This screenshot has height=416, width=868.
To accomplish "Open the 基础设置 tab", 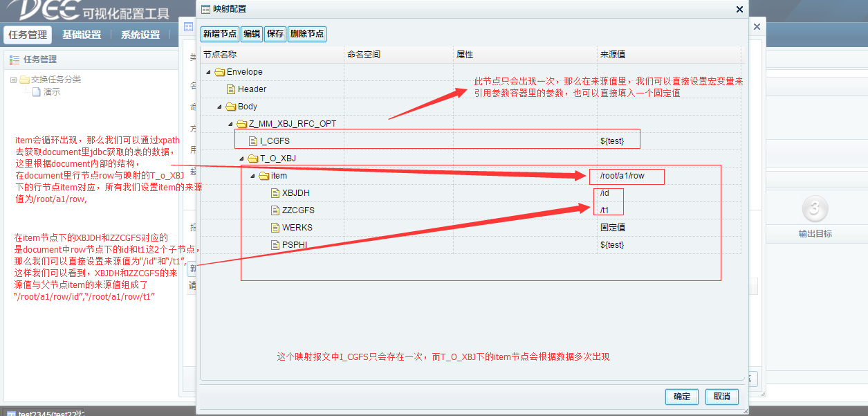I will (x=82, y=35).
